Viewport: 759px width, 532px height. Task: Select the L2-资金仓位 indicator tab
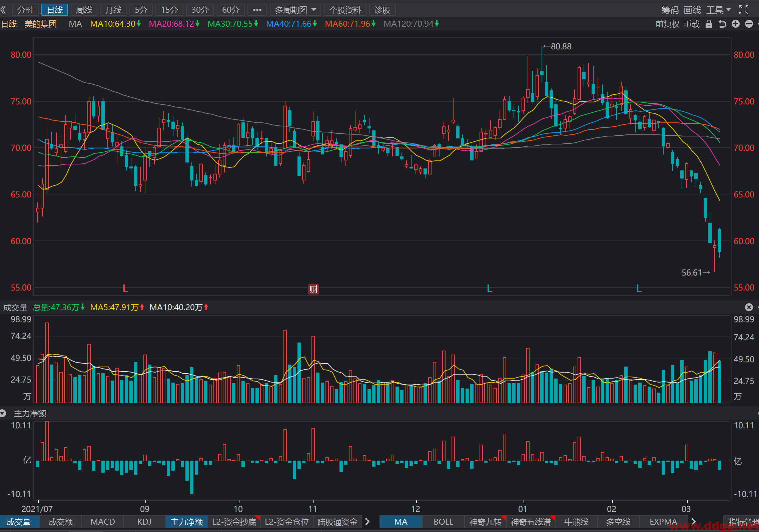(287, 522)
